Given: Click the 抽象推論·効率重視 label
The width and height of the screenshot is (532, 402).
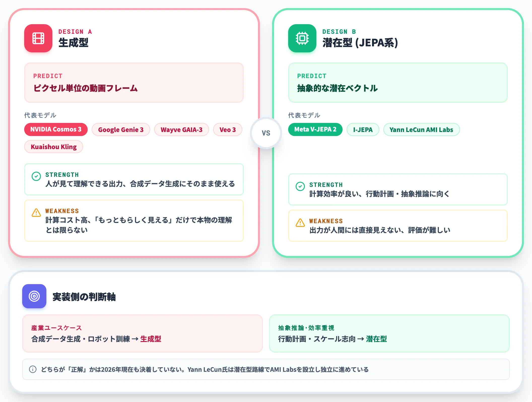Looking at the screenshot, I should click(306, 328).
